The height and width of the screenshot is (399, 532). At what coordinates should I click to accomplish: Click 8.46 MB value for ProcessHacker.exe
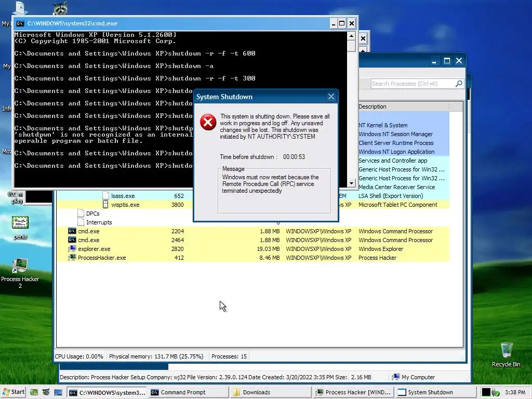pos(270,258)
